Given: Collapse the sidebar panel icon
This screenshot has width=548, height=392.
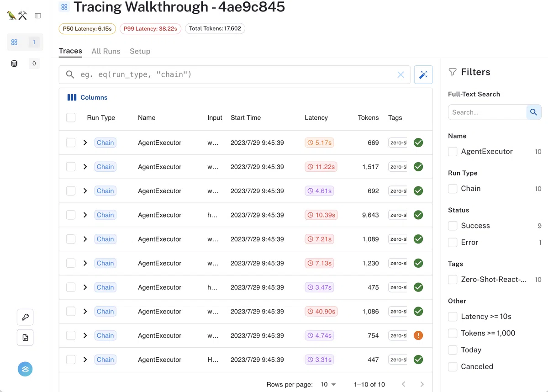Looking at the screenshot, I should click(x=38, y=16).
